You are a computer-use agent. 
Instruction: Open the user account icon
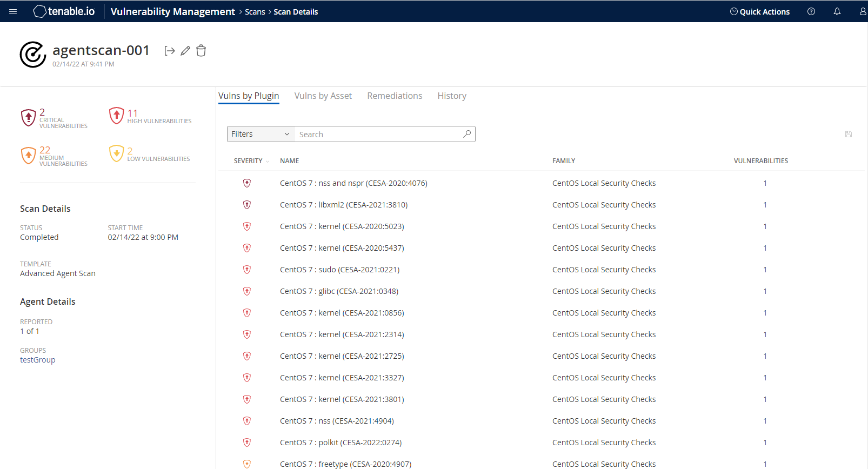point(863,11)
